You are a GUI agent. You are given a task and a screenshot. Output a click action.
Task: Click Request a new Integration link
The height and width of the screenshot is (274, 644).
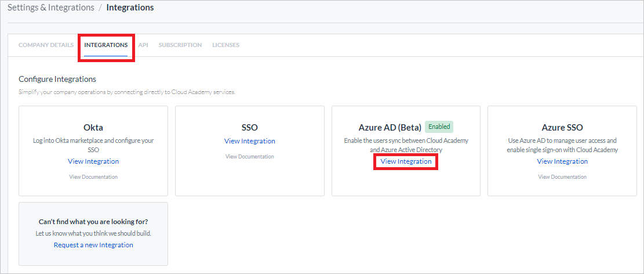point(93,245)
